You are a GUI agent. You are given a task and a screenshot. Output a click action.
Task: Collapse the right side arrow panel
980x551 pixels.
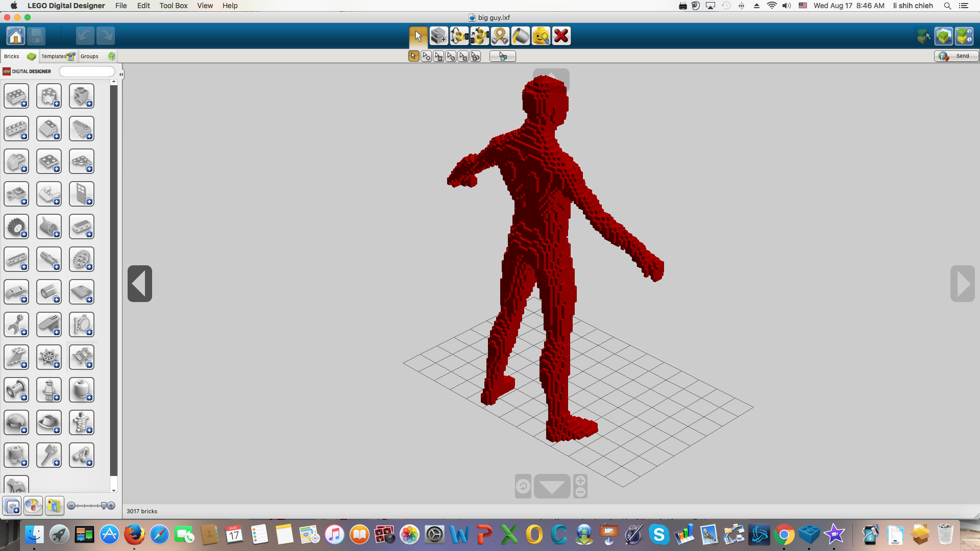(x=962, y=283)
